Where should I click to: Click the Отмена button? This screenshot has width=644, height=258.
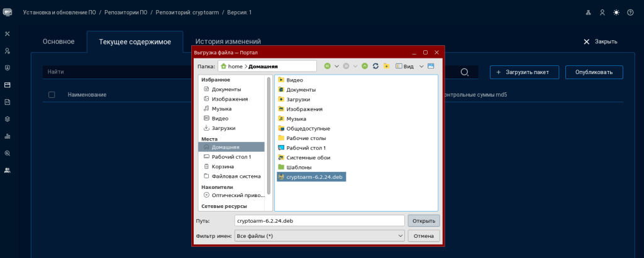click(x=423, y=236)
